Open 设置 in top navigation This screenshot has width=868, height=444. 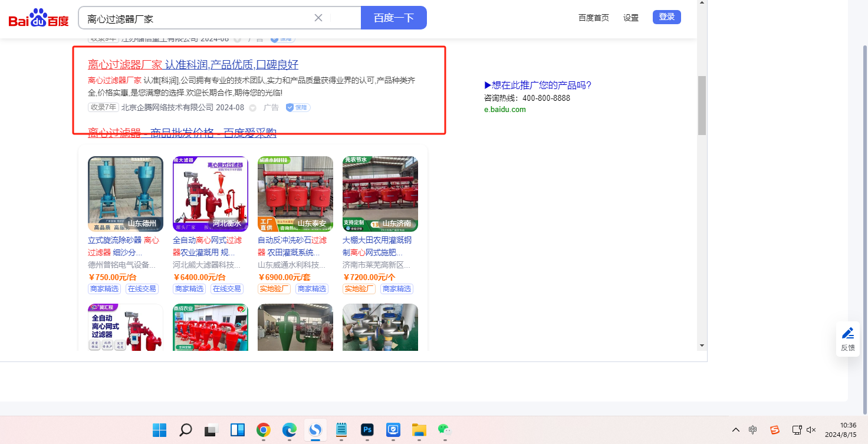coord(631,18)
